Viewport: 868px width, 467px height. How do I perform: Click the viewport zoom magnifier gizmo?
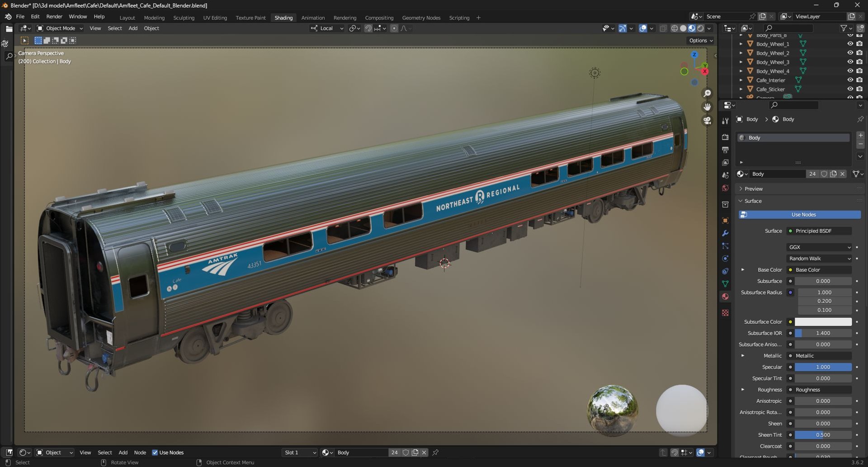[x=707, y=93]
